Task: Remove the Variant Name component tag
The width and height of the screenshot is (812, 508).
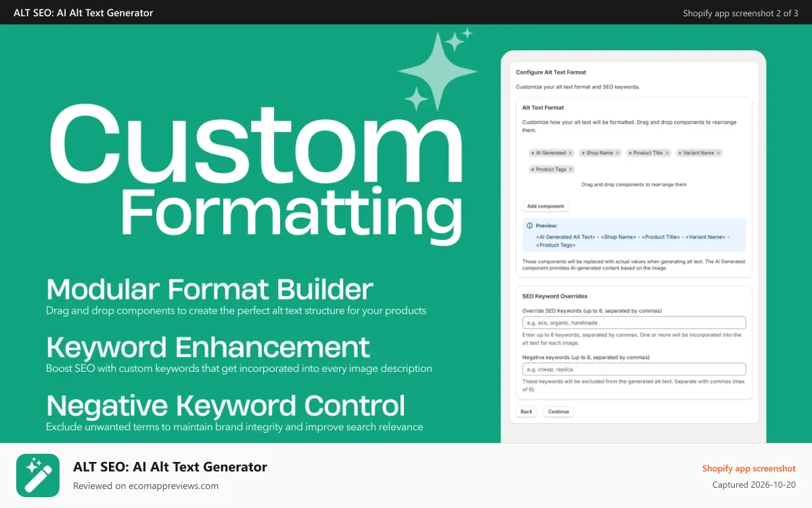Action: (719, 153)
